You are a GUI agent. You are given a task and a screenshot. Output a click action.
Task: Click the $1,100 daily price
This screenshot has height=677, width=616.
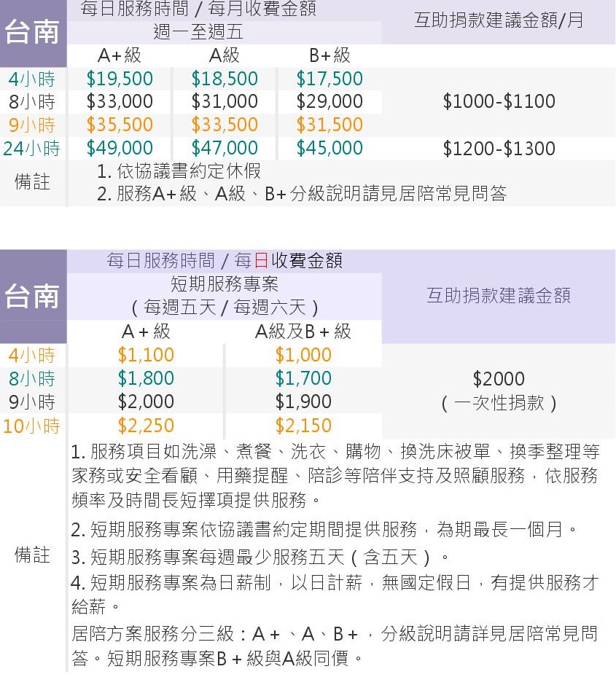click(x=146, y=355)
